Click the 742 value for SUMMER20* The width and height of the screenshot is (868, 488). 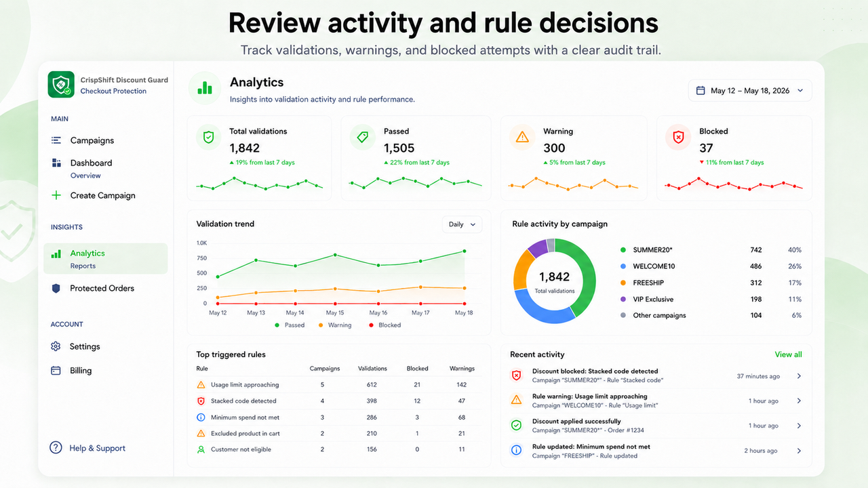click(756, 250)
